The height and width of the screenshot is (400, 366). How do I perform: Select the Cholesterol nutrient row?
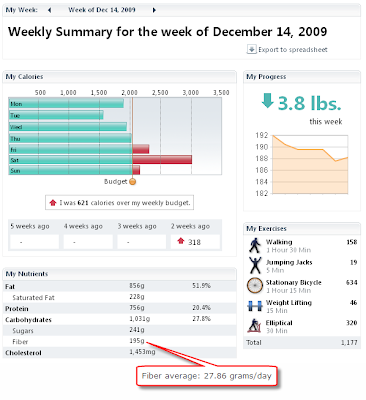click(x=120, y=353)
